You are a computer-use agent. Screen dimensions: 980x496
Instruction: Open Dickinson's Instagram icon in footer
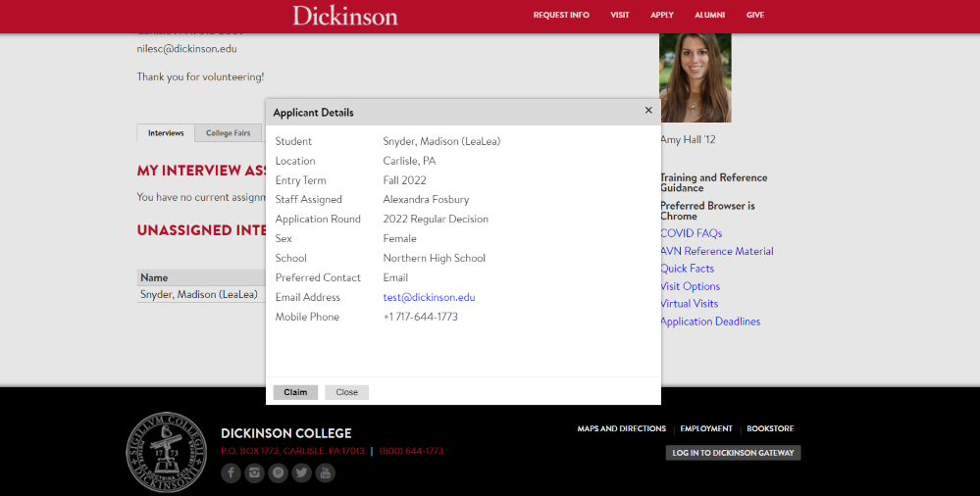coord(255,473)
